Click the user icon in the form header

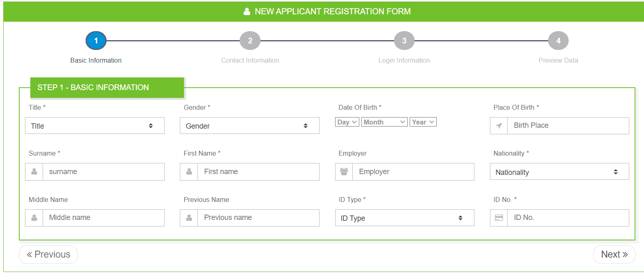click(247, 11)
